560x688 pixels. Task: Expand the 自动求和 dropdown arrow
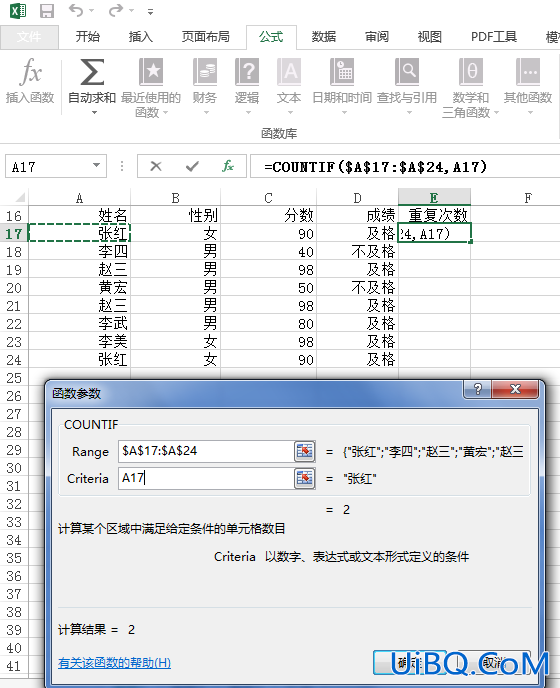94,113
